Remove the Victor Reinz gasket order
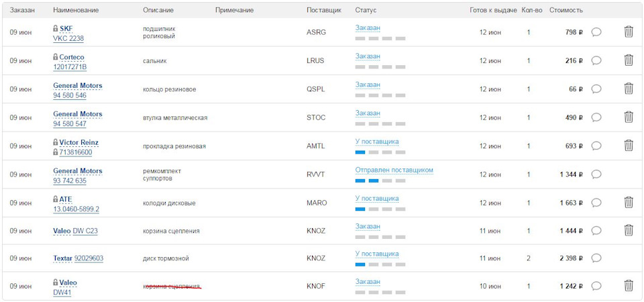Image resolution: width=644 pixels, height=302 pixels. coord(629,146)
